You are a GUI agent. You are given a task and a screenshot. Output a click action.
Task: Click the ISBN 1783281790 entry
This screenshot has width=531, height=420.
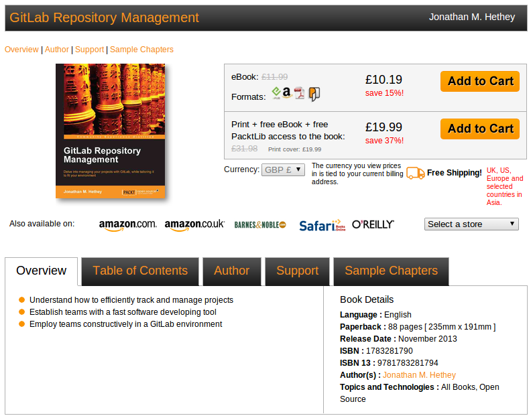(376, 351)
